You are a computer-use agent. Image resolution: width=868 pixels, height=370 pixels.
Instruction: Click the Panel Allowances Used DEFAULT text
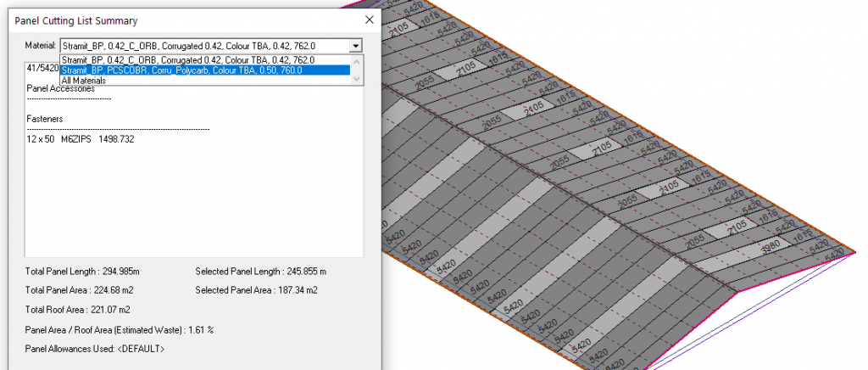96,349
